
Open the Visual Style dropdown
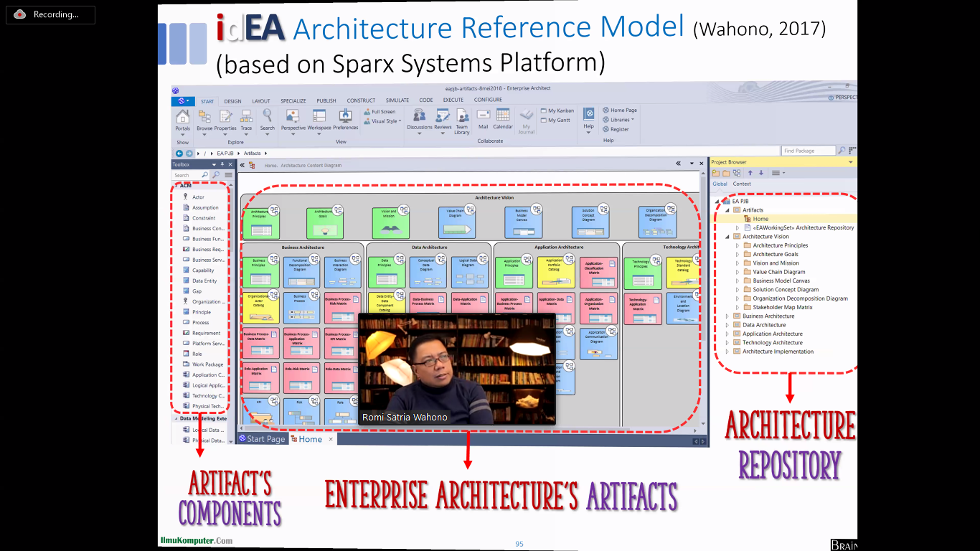click(384, 121)
